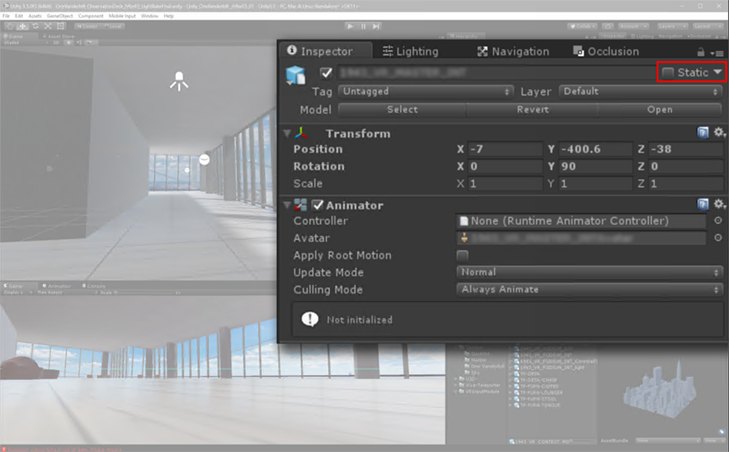Click the Position Y input field

click(x=595, y=149)
